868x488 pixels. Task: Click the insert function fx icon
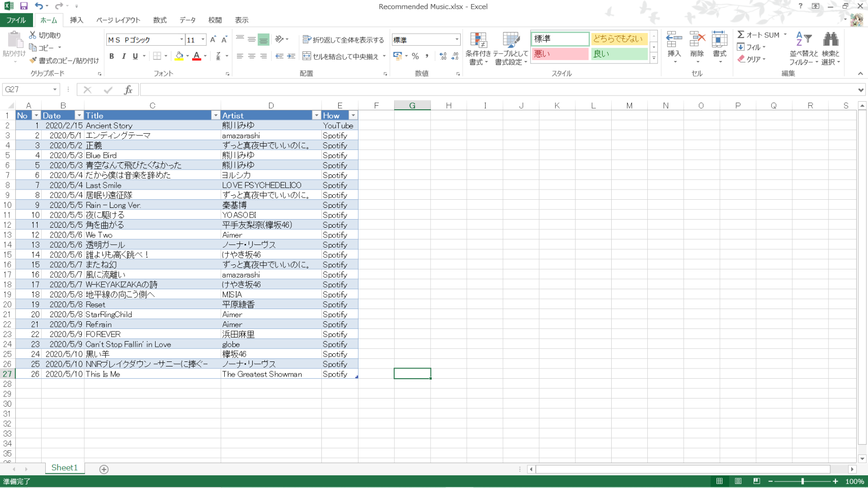click(128, 90)
